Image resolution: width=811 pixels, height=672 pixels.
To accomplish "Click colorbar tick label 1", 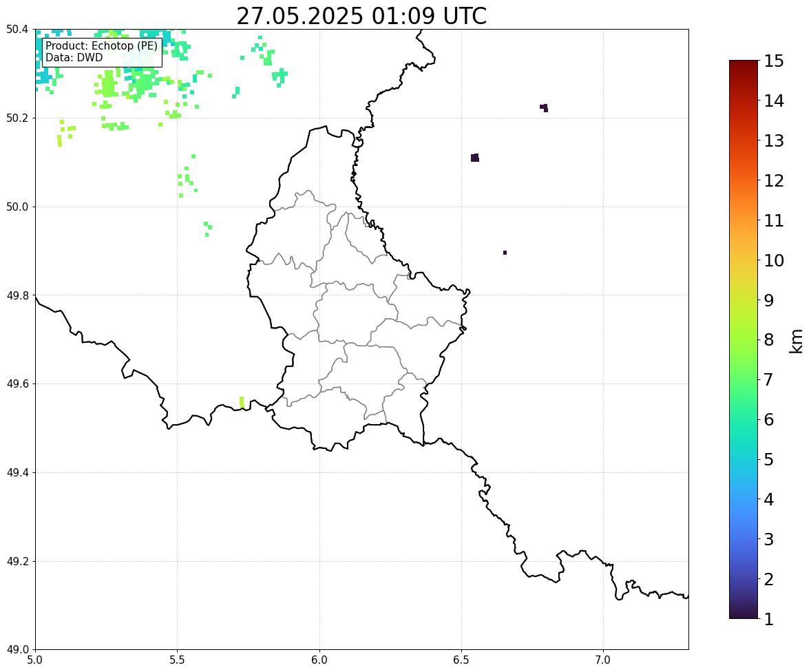I will 768,619.
